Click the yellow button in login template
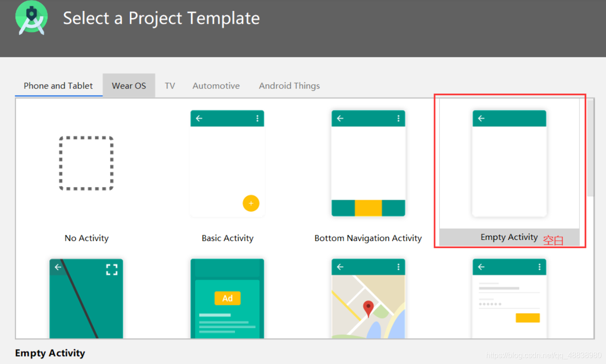Screen dimensions: 606x364 [528, 318]
